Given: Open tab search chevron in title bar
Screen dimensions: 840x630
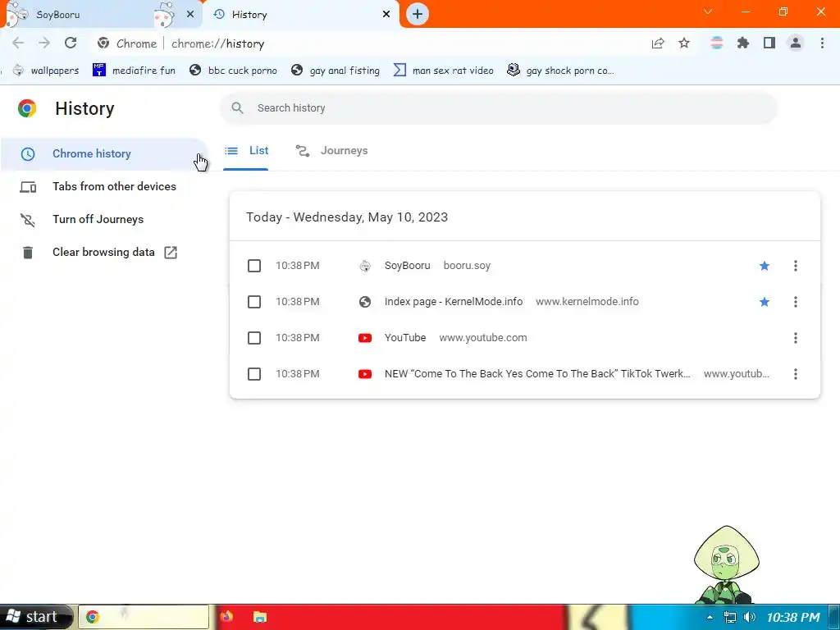Looking at the screenshot, I should (x=708, y=11).
